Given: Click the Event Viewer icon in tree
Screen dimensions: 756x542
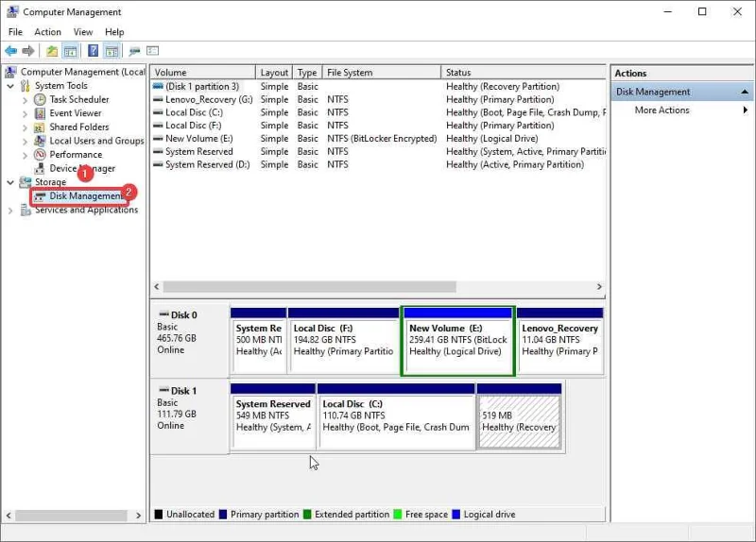Looking at the screenshot, I should click(40, 113).
